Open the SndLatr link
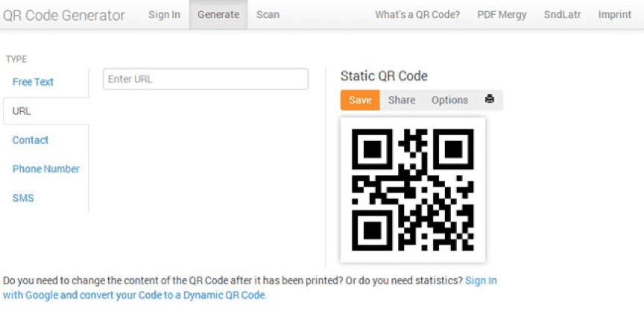Viewport: 644px width, 323px height. (562, 15)
